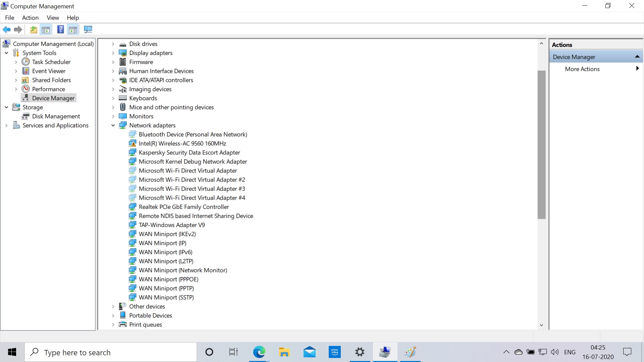Select the Performance icon
The image size is (644, 362).
pos(26,89)
